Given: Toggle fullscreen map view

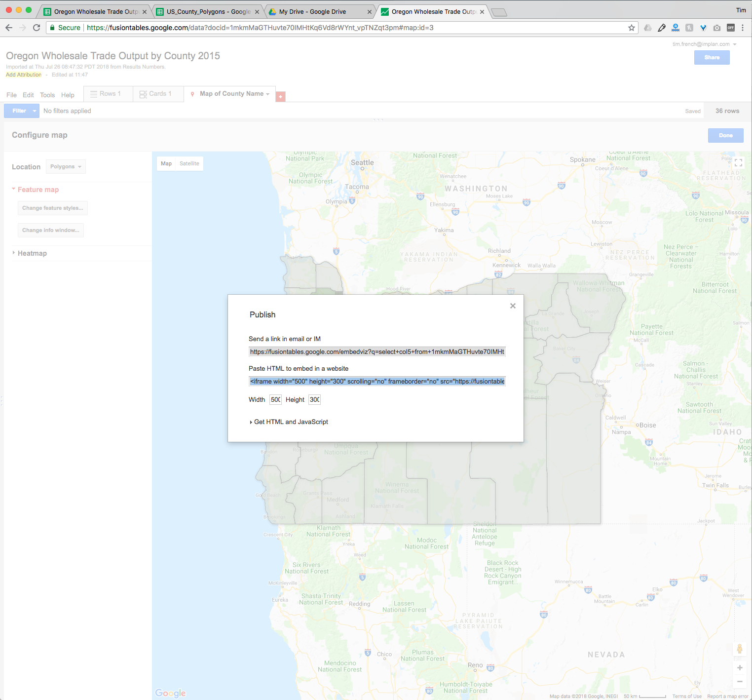Looking at the screenshot, I should click(739, 162).
